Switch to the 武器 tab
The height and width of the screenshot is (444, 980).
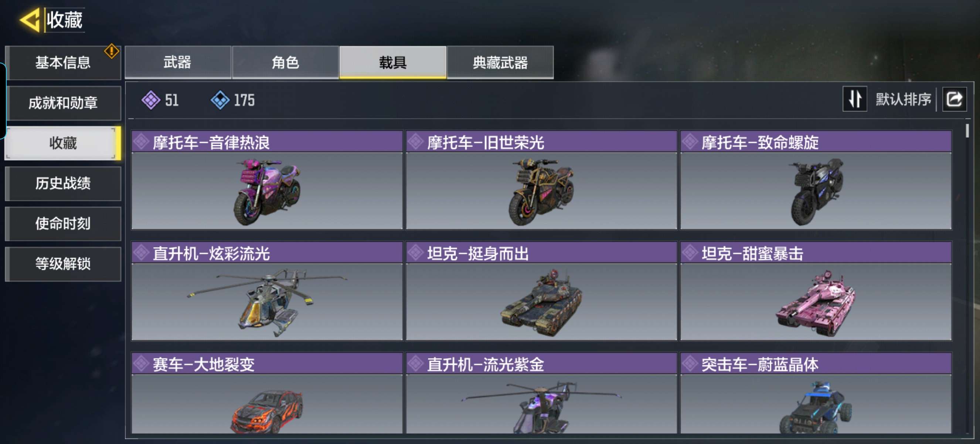(178, 62)
